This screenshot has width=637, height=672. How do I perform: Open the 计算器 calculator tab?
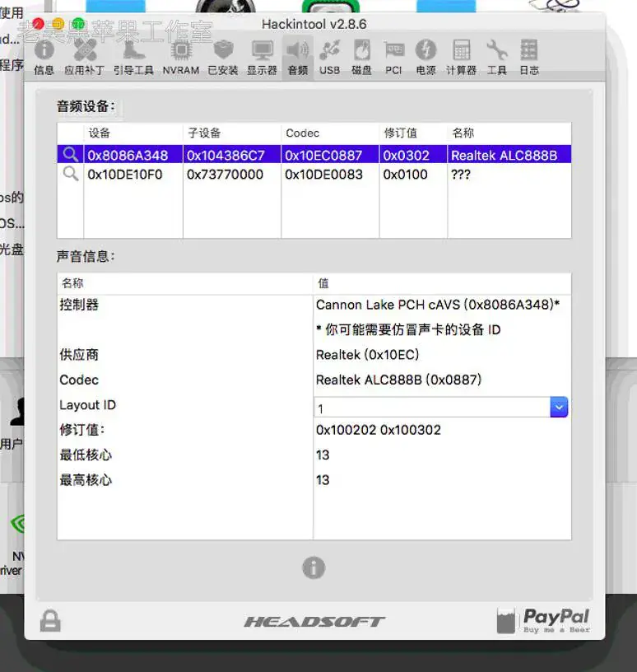coord(462,58)
